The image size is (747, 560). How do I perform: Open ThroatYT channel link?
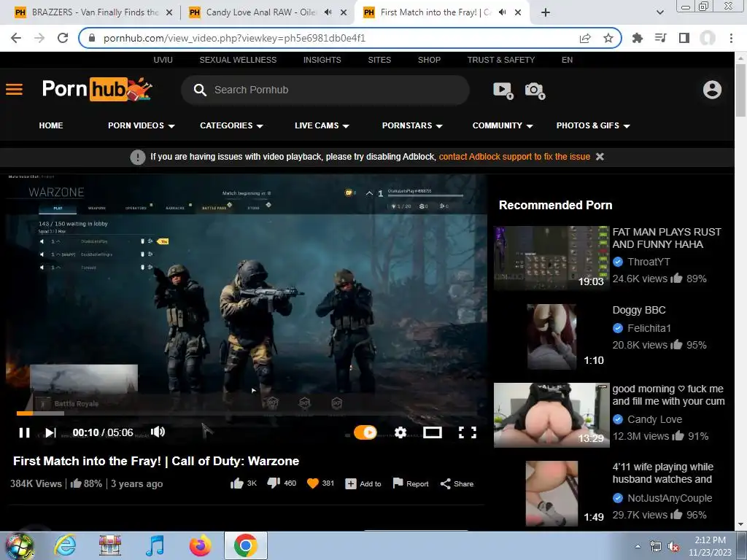tap(649, 262)
